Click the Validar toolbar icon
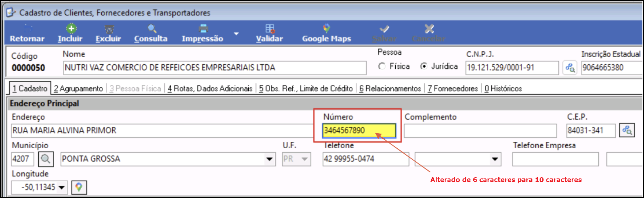 270,29
